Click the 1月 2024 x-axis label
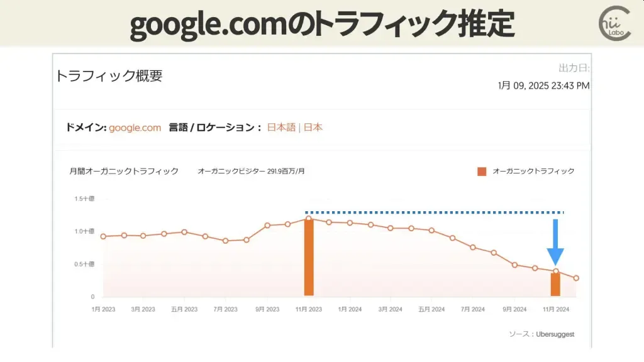 click(350, 309)
